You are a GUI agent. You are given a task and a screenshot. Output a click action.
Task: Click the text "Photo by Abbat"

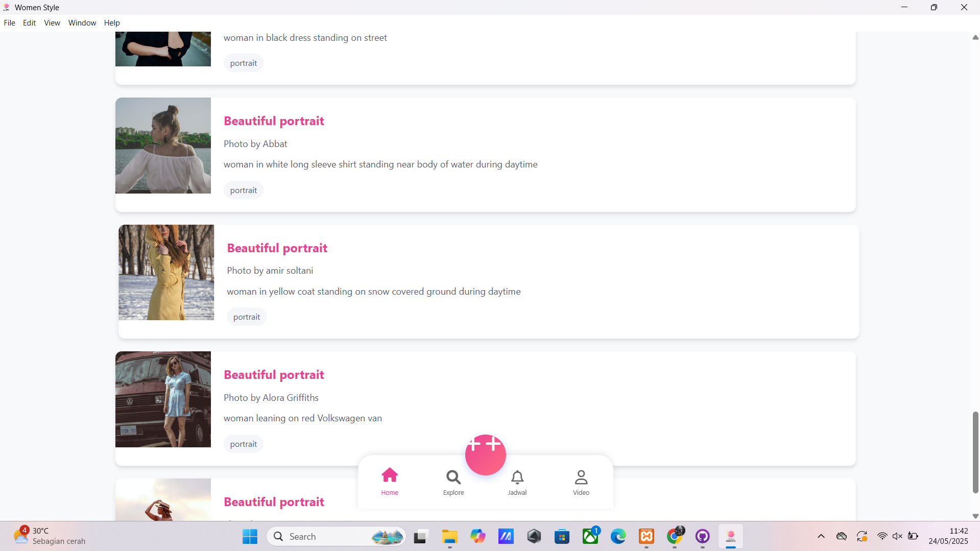(255, 144)
